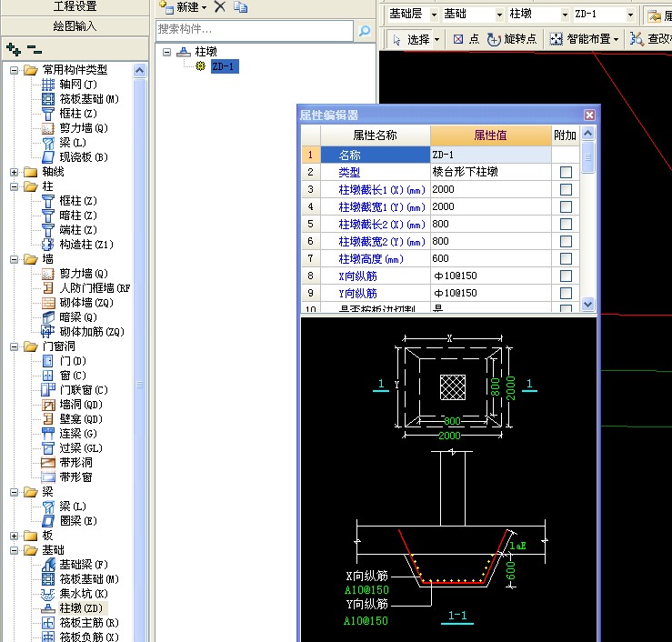Image resolution: width=672 pixels, height=642 pixels.
Task: Click the 属性值 column header
Action: (490, 135)
